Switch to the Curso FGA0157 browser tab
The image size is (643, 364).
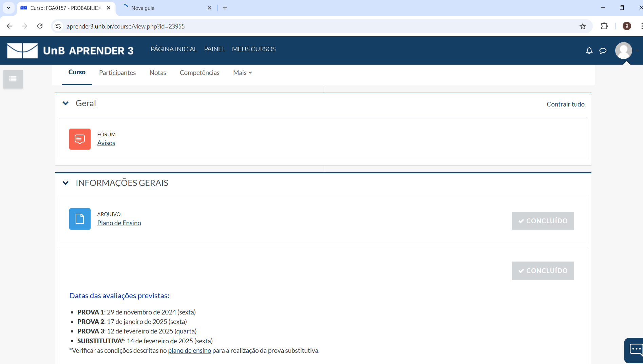click(66, 8)
